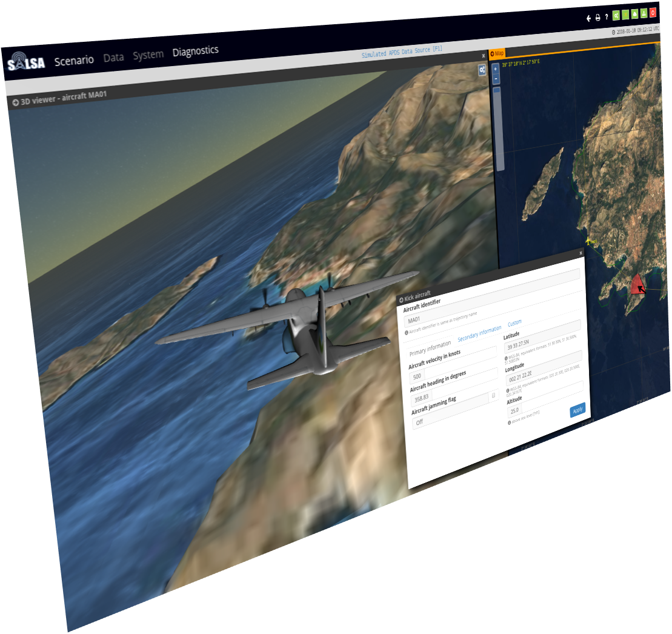Click Simulated APDS Data Source link

tap(402, 52)
